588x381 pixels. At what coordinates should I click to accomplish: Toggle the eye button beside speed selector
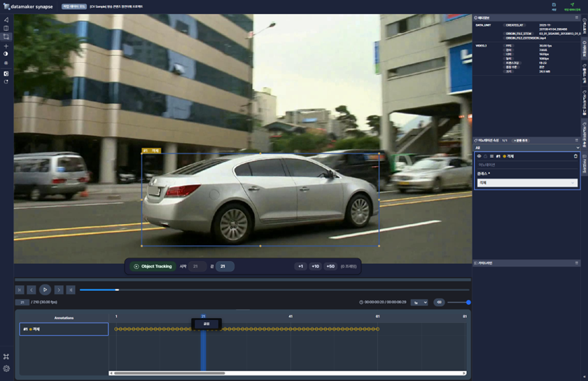(439, 303)
